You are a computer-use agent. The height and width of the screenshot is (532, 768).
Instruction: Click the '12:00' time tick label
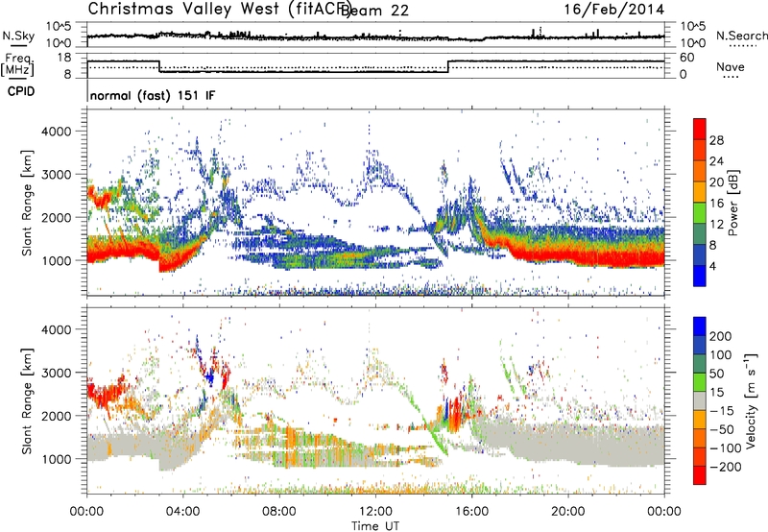[x=375, y=512]
